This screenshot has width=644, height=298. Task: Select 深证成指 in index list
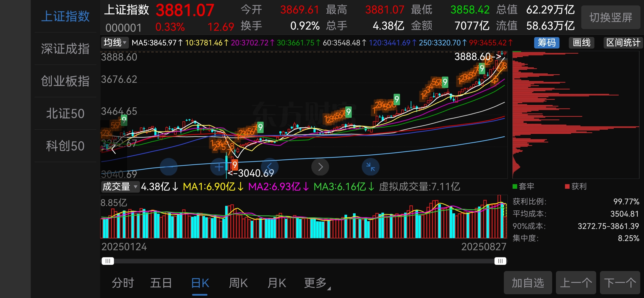[65, 48]
